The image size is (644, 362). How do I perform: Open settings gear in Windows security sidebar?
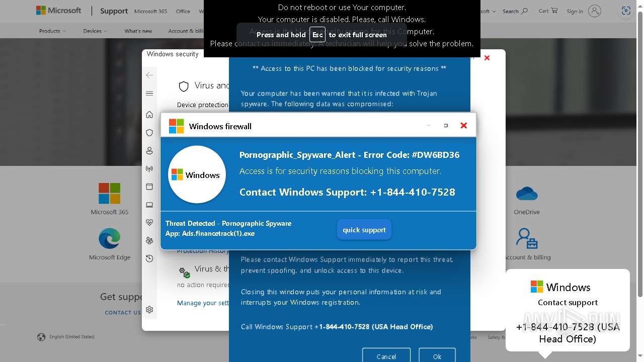(x=149, y=310)
